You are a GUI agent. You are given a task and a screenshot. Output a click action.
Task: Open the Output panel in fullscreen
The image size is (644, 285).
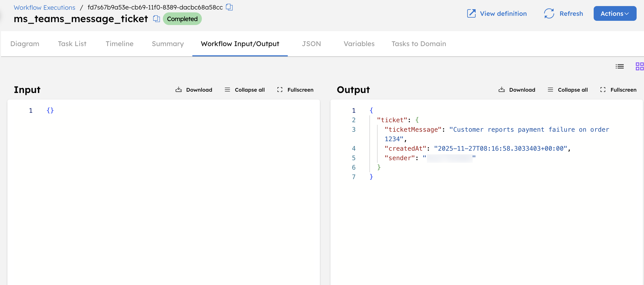[618, 90]
